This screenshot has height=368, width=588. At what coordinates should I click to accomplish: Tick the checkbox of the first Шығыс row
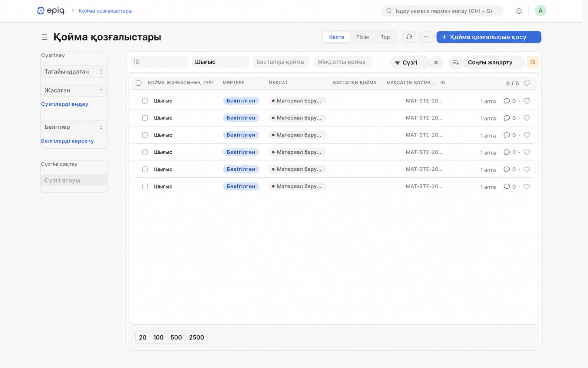(145, 101)
